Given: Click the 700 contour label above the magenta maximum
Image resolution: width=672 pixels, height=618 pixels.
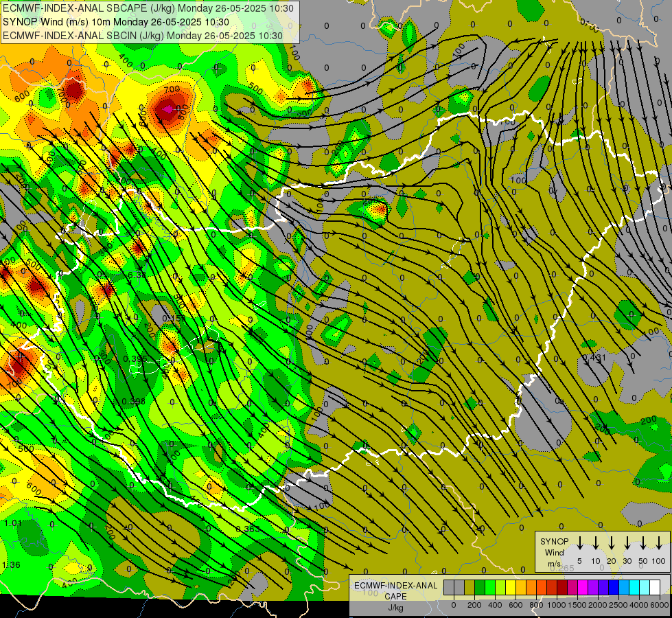Looking at the screenshot, I should tap(172, 89).
